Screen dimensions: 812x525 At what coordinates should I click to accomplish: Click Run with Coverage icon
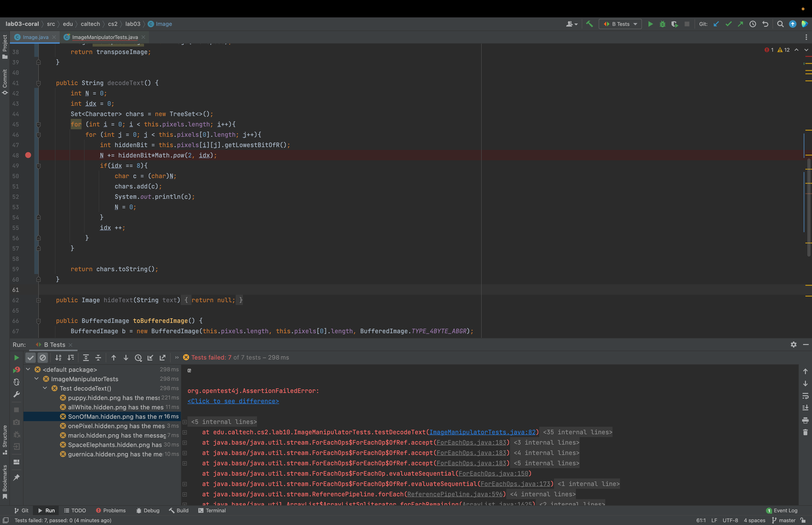tap(674, 24)
